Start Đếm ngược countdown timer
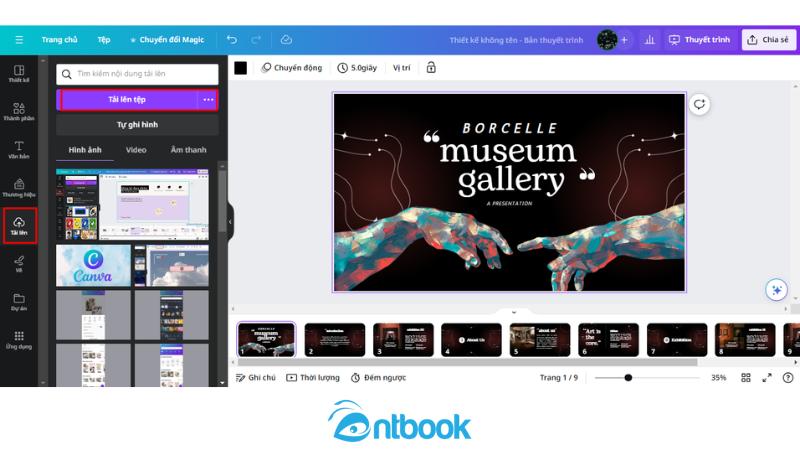 click(379, 378)
